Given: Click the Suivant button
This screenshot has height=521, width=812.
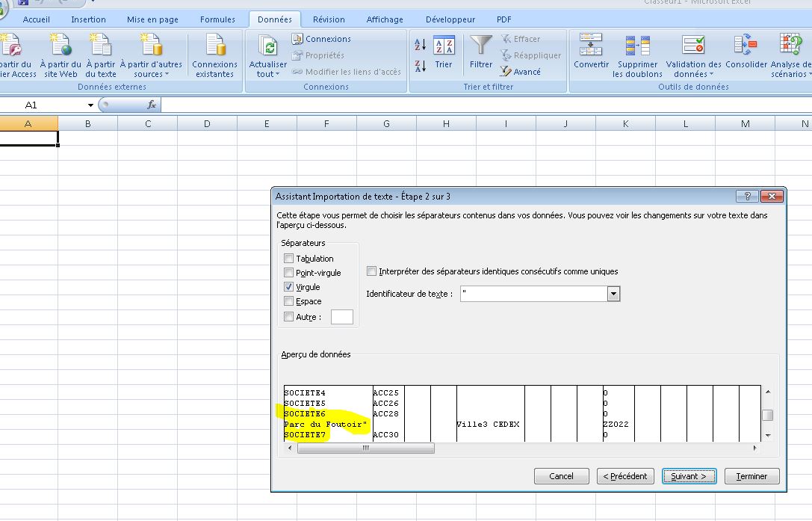Looking at the screenshot, I should click(x=689, y=476).
